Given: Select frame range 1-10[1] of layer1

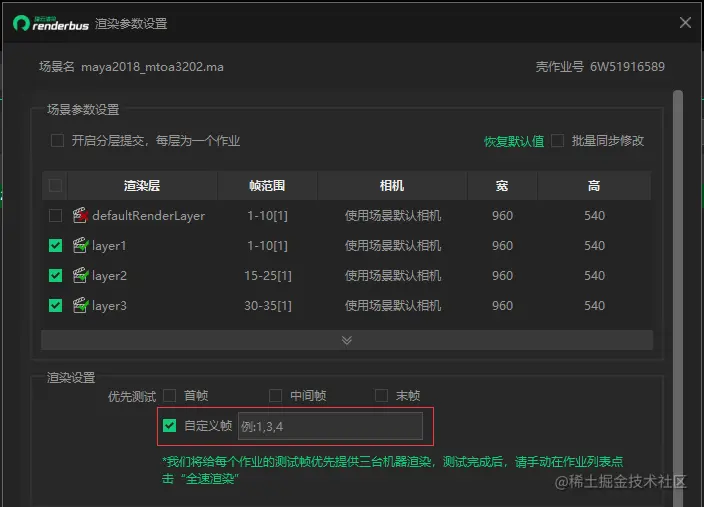Looking at the screenshot, I should point(268,246).
